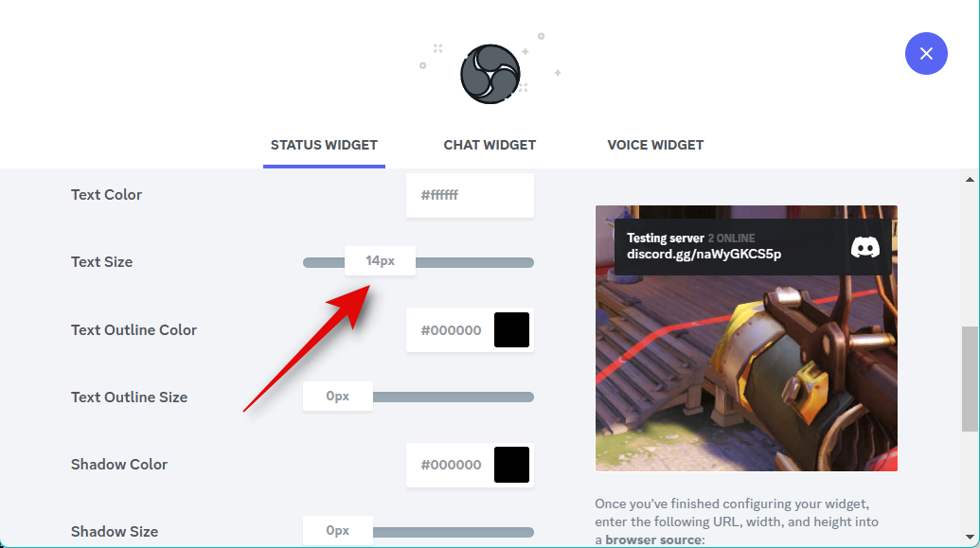
Task: Open the Text Outline Color black swatch
Action: tap(511, 330)
